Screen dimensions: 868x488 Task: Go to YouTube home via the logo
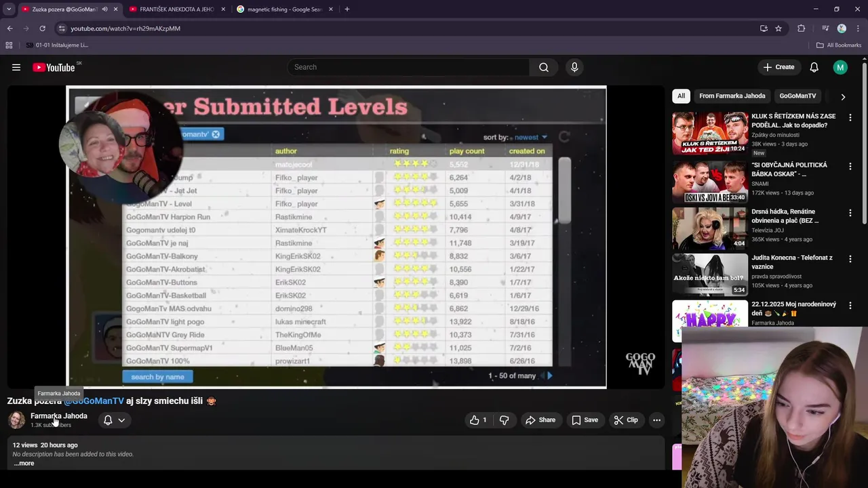(x=54, y=67)
